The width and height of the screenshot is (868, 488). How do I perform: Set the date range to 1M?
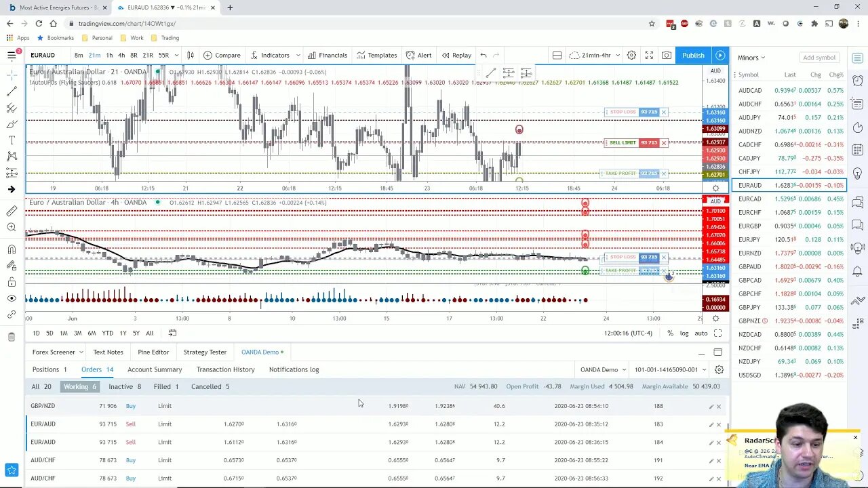tap(64, 333)
